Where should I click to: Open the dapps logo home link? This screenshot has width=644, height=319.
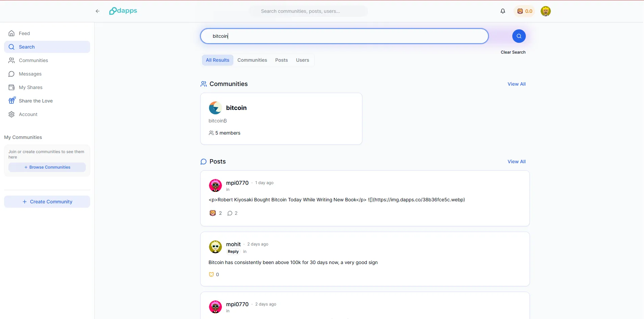point(123,11)
